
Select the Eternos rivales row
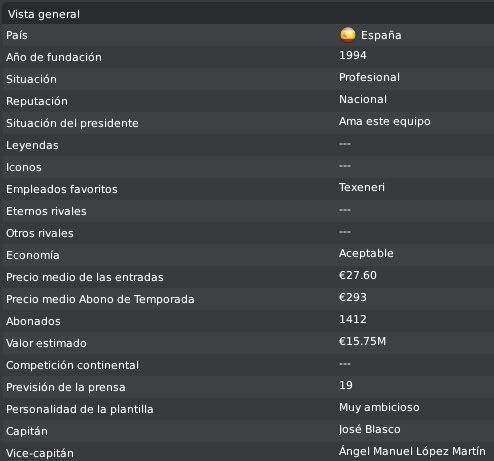247,211
